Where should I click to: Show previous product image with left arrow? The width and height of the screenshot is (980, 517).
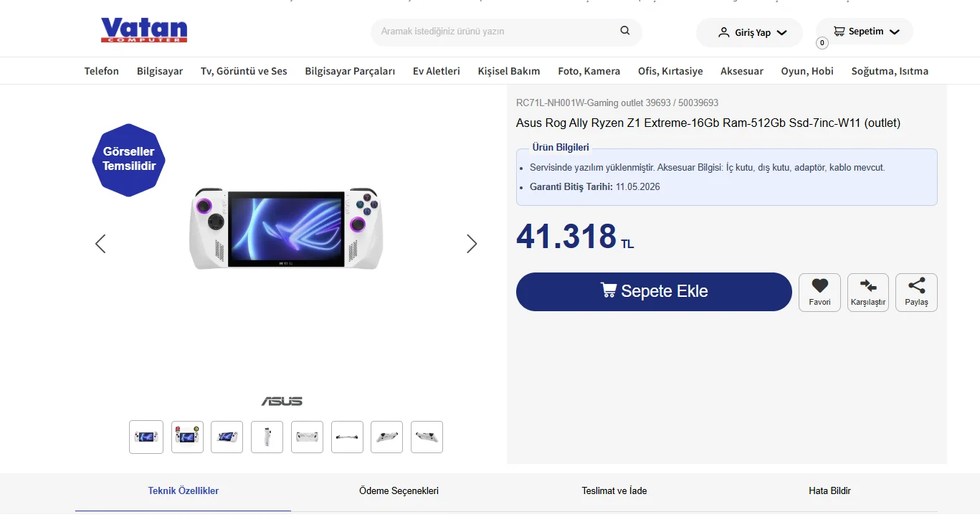coord(100,244)
